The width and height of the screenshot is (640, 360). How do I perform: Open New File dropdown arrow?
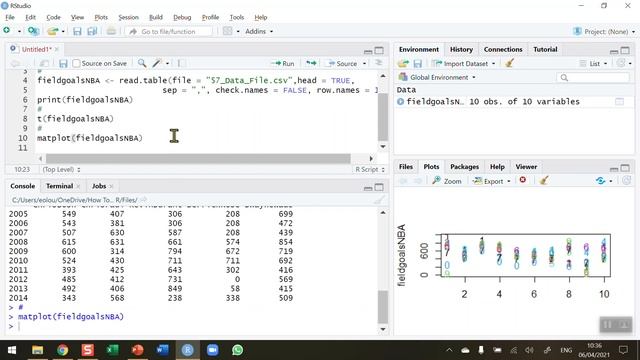(x=19, y=31)
